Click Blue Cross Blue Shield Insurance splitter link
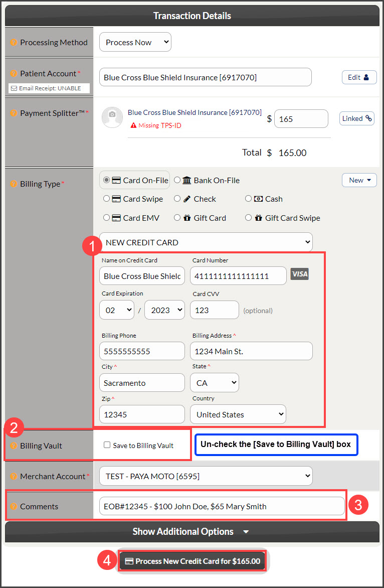Image resolution: width=384 pixels, height=588 pixels. click(x=195, y=112)
